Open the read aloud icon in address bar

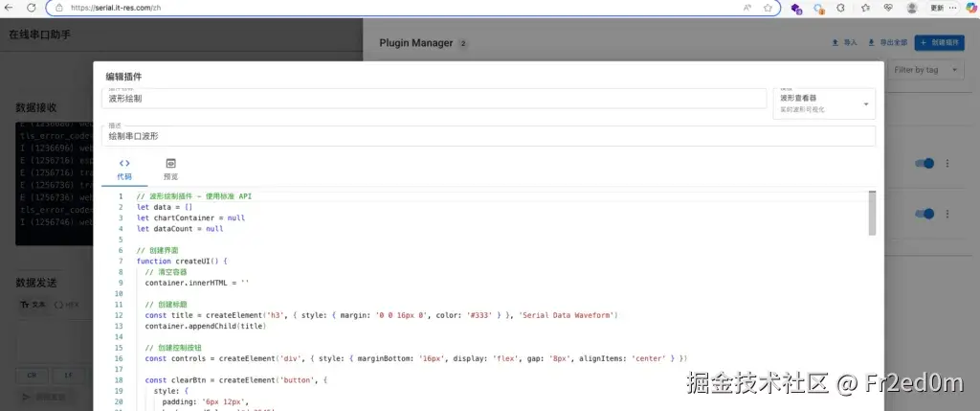(746, 8)
